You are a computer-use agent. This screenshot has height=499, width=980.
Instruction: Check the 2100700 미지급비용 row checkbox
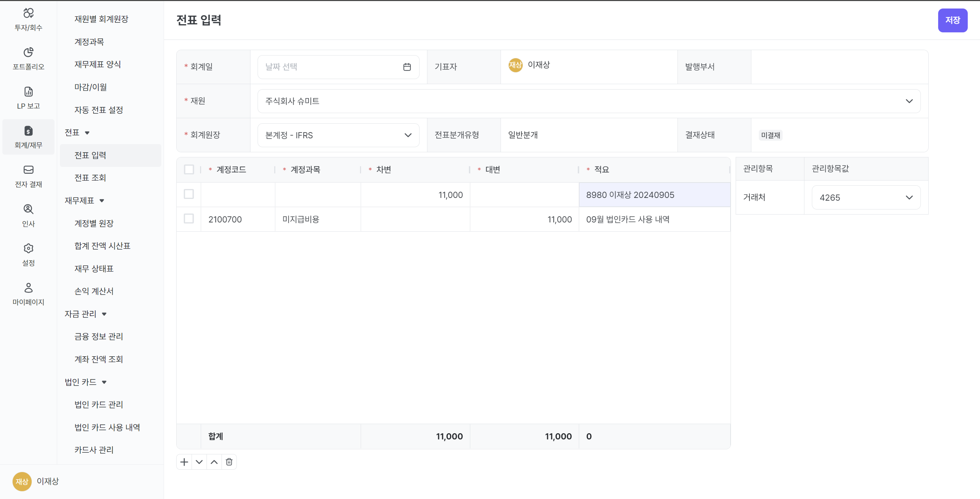pos(189,219)
